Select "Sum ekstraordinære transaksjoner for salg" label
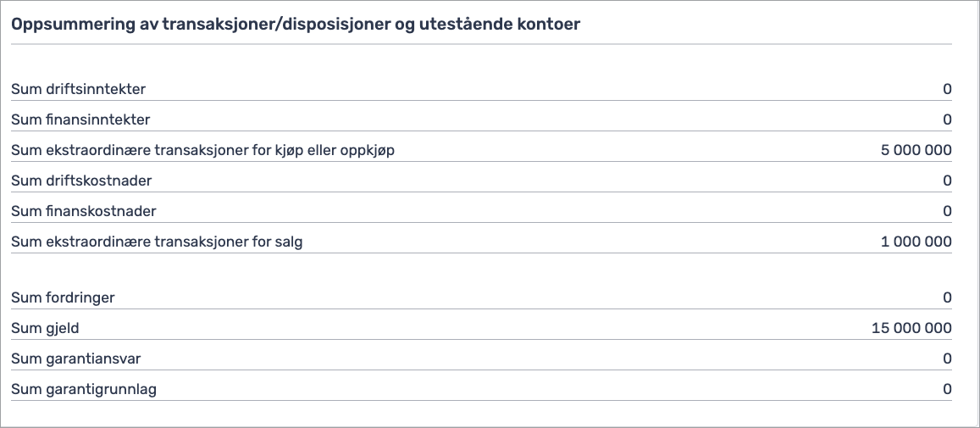The width and height of the screenshot is (980, 428). click(x=157, y=242)
